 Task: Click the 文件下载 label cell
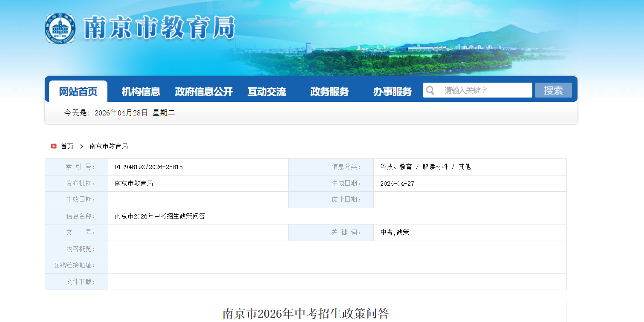(77, 282)
